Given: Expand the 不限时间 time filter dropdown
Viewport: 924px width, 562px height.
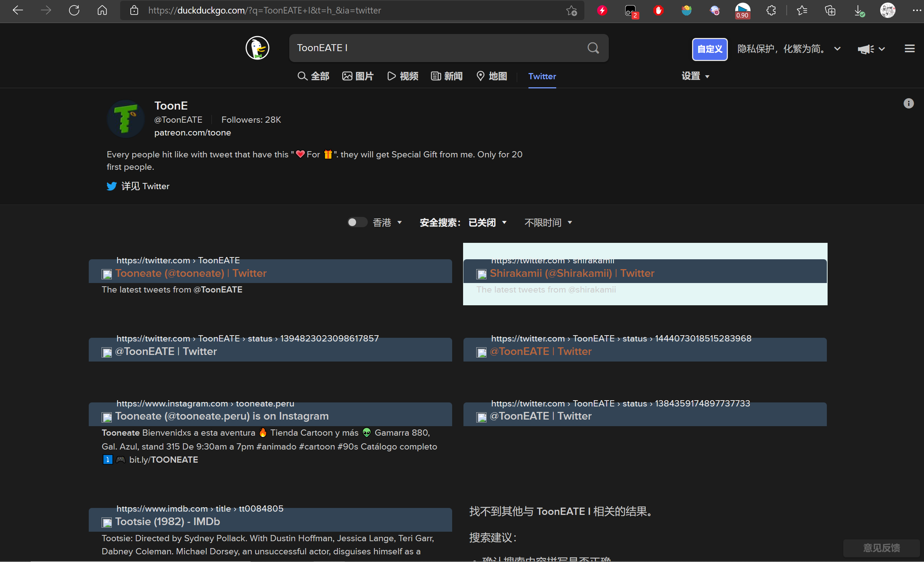Looking at the screenshot, I should tap(548, 222).
